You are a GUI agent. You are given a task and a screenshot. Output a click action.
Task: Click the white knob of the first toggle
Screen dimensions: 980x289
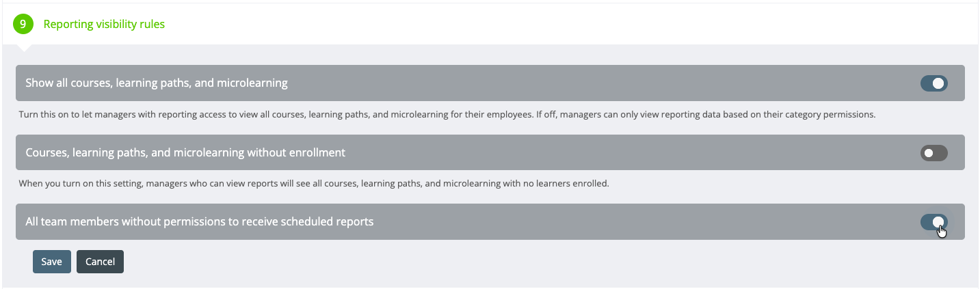[x=938, y=83]
